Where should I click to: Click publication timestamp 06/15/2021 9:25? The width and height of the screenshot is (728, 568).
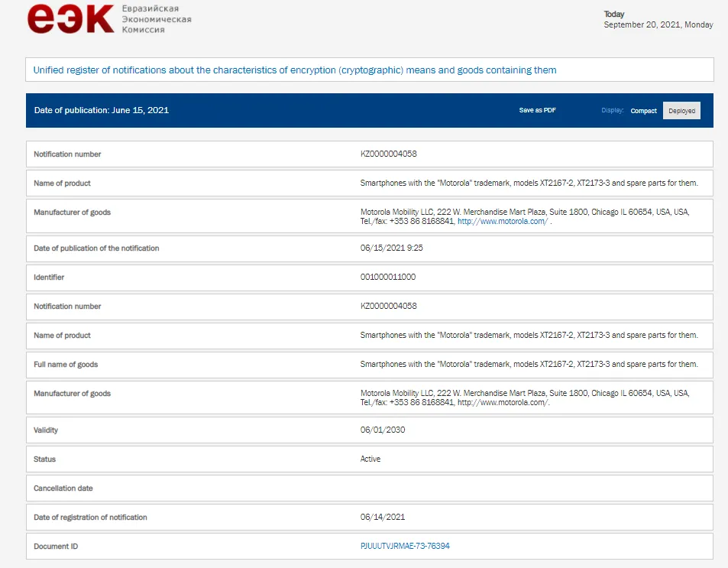pos(391,248)
